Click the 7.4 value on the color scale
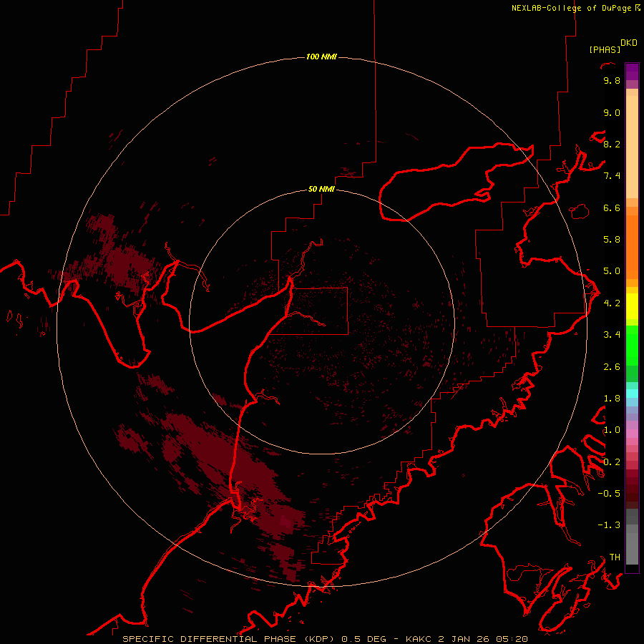The width and height of the screenshot is (644, 644). click(x=612, y=176)
